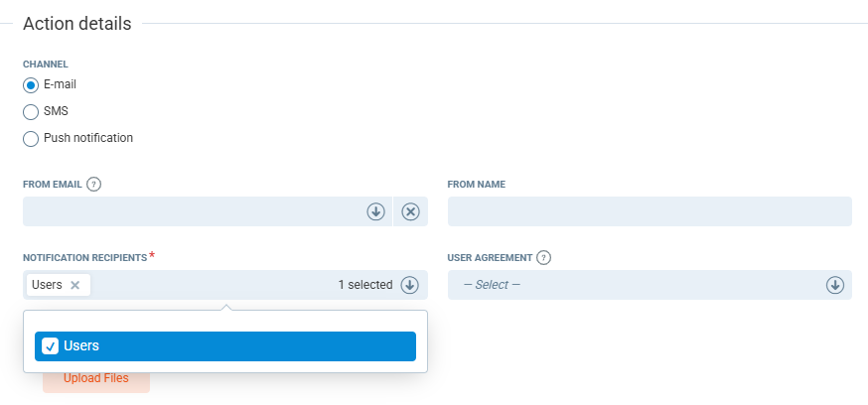This screenshot has width=868, height=405.
Task: Click the From Email help question icon
Action: (94, 184)
